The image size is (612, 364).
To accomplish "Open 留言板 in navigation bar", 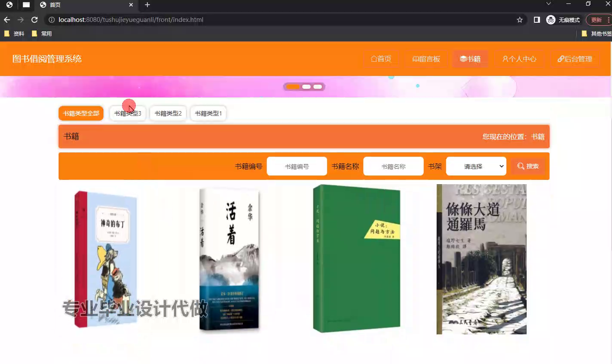I will tap(426, 59).
